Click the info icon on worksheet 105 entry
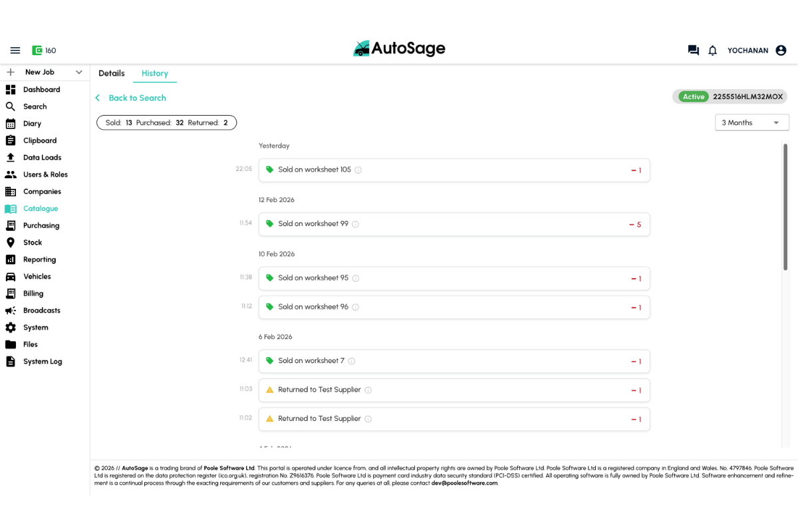The image size is (798, 532). (x=358, y=170)
